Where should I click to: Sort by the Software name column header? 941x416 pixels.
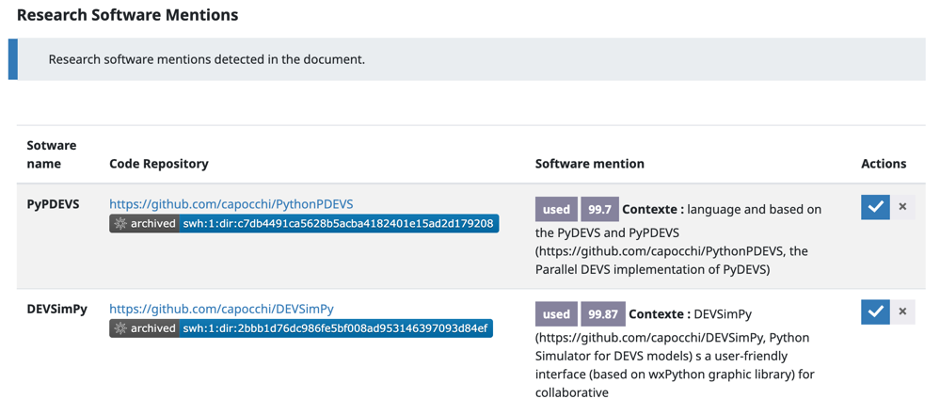pyautogui.click(x=51, y=154)
